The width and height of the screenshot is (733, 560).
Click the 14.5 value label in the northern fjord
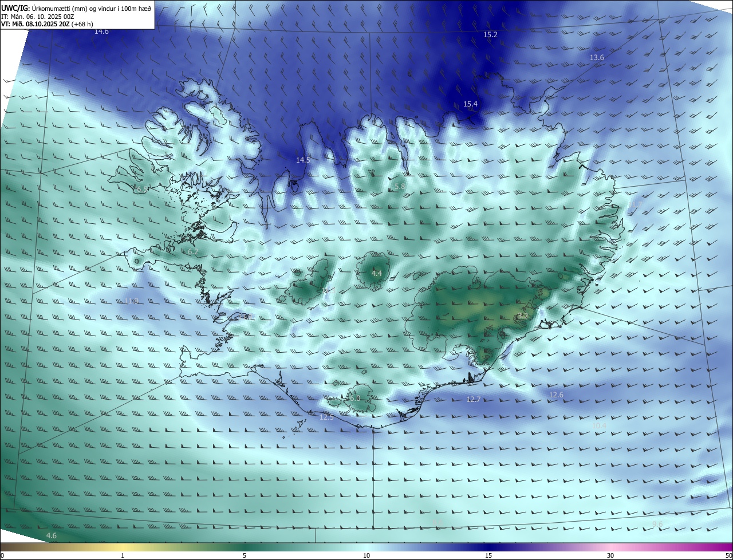click(303, 160)
